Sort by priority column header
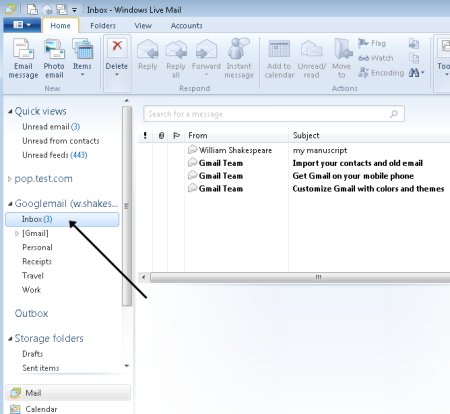This screenshot has height=414, width=450. coord(145,136)
